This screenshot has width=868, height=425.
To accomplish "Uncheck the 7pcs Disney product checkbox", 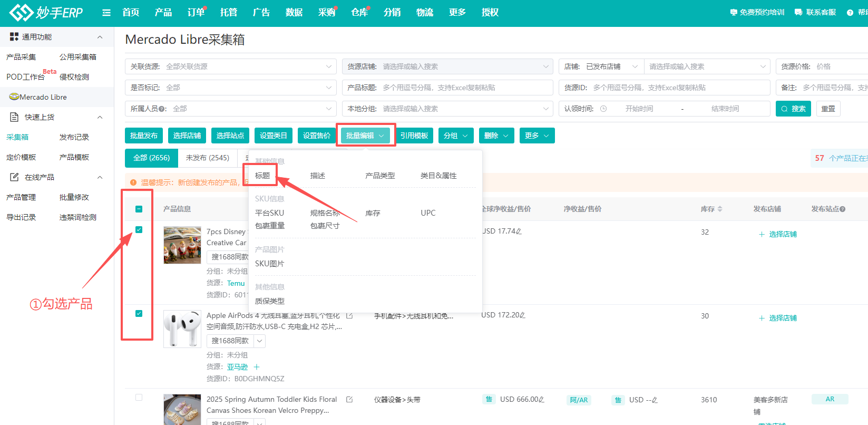I will 139,230.
